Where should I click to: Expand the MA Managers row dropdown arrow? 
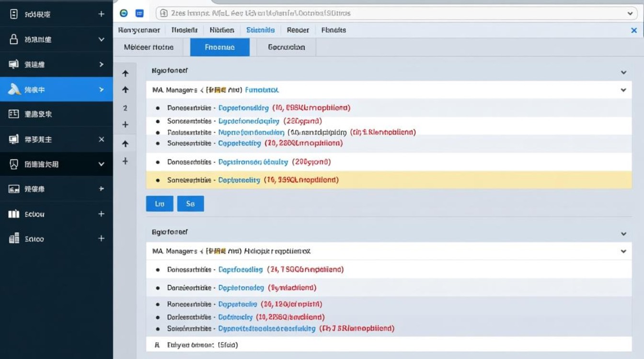623,90
